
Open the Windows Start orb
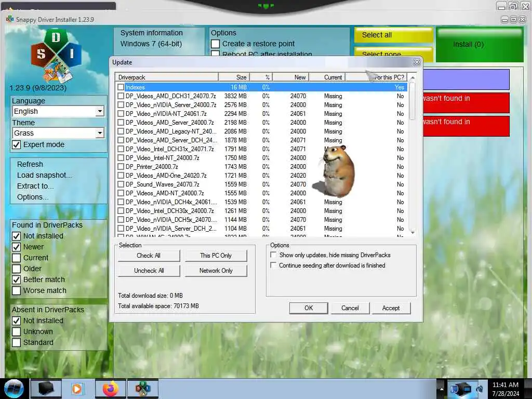[14, 389]
